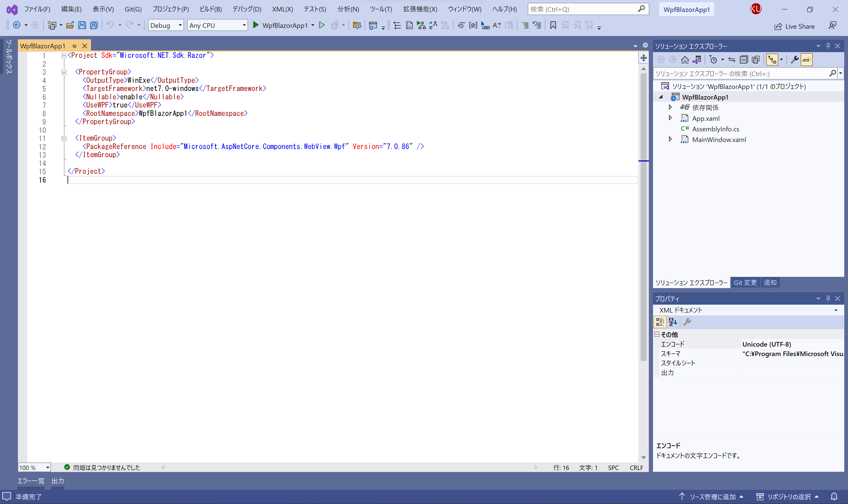The image size is (848, 504).
Task: Comment out the selected lines icon
Action: pos(525,25)
